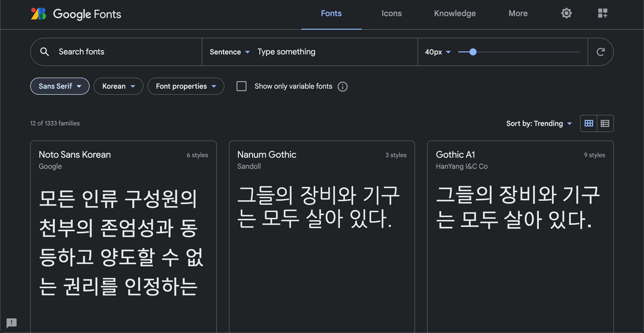Open the Nanum Gothic font card
The height and width of the screenshot is (333, 644).
coord(322,237)
